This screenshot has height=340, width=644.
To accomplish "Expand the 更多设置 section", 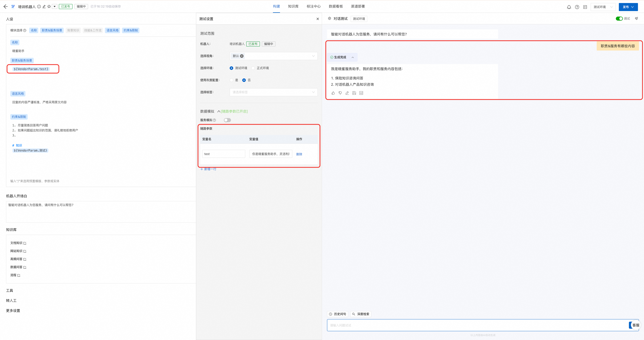I will point(13,311).
